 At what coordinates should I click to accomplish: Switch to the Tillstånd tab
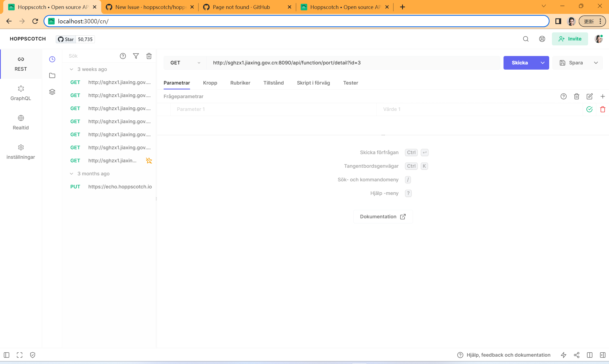point(273,83)
